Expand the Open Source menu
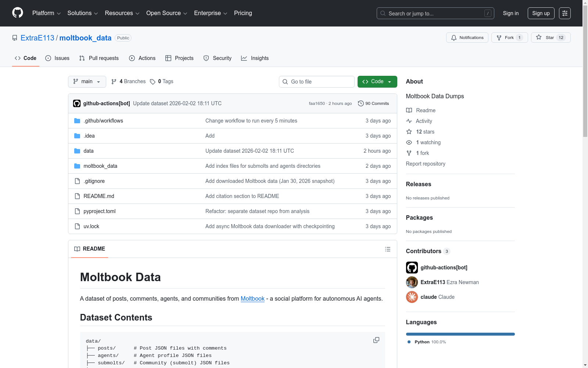Viewport: 588px width, 368px height. (167, 13)
